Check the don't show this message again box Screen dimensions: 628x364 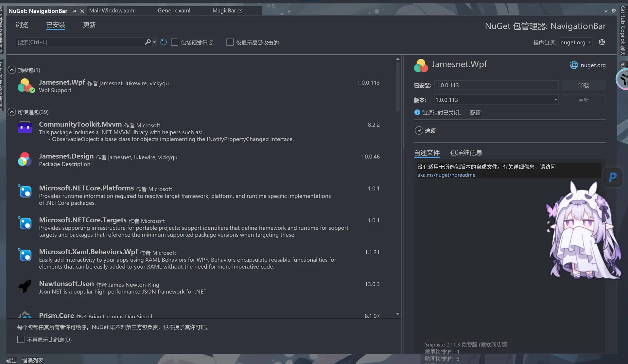[x=21, y=340]
